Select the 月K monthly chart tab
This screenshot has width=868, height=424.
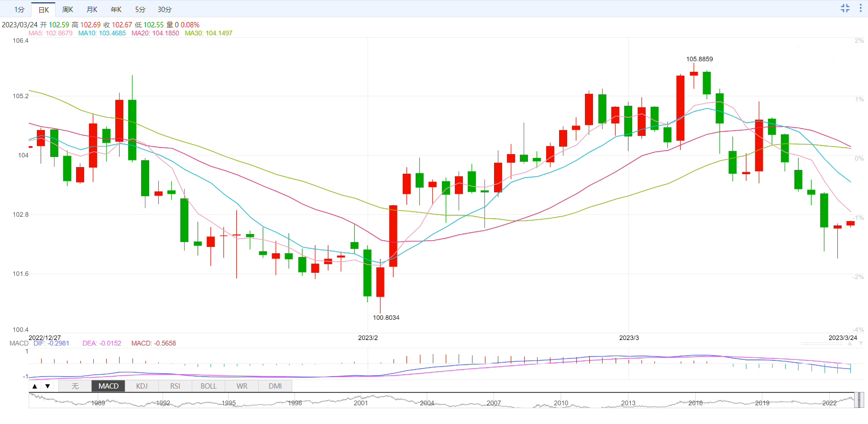(x=92, y=10)
